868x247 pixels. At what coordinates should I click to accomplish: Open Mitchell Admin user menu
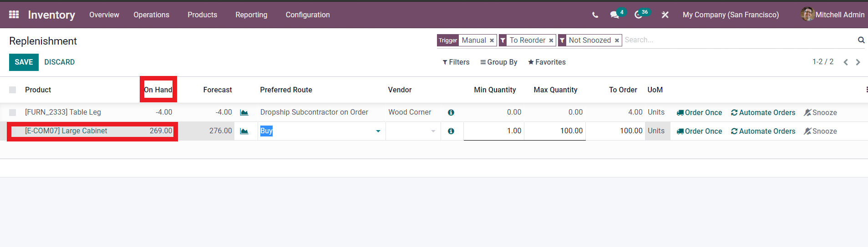tap(833, 15)
